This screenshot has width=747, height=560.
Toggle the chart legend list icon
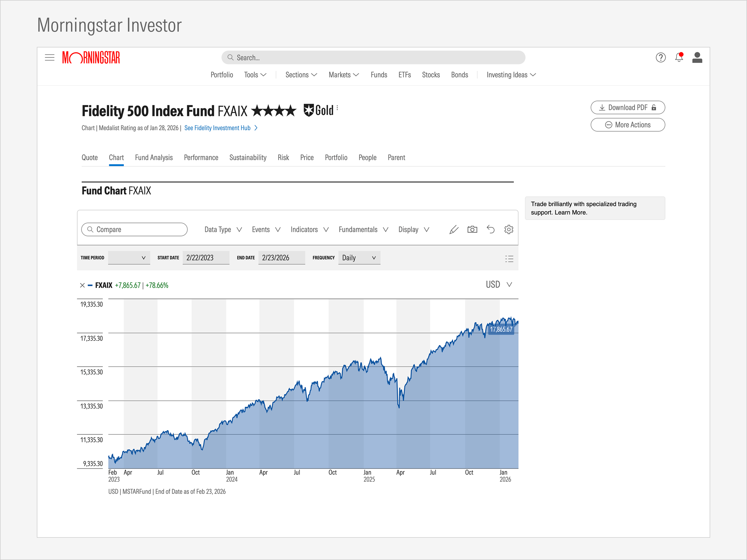tap(509, 258)
